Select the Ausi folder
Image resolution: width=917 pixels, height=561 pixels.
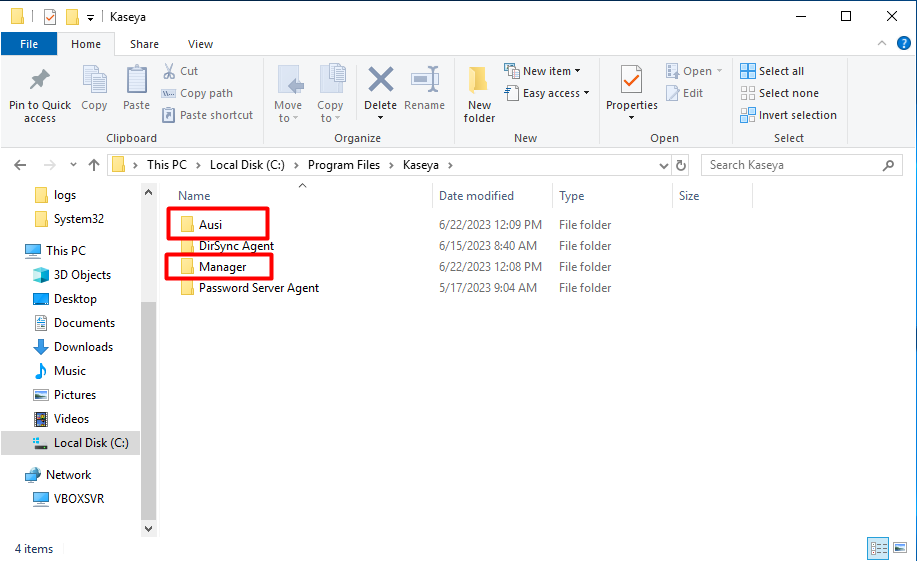coord(210,225)
